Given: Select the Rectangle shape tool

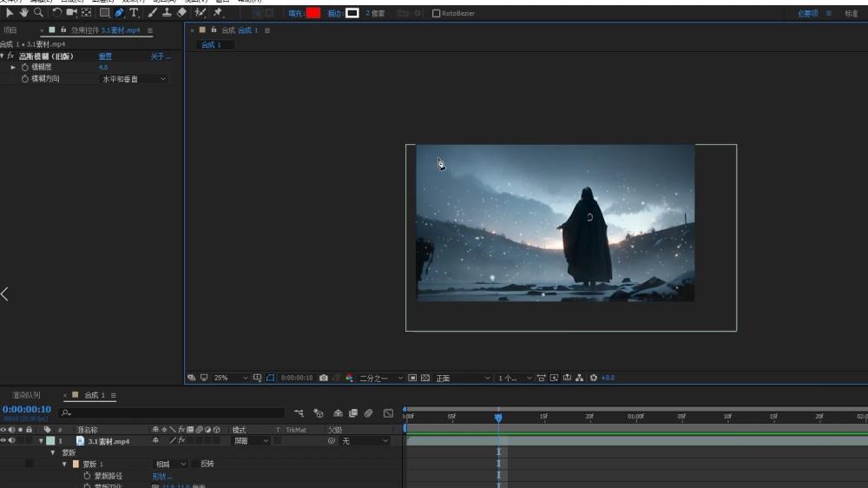Looking at the screenshot, I should click(x=104, y=13).
